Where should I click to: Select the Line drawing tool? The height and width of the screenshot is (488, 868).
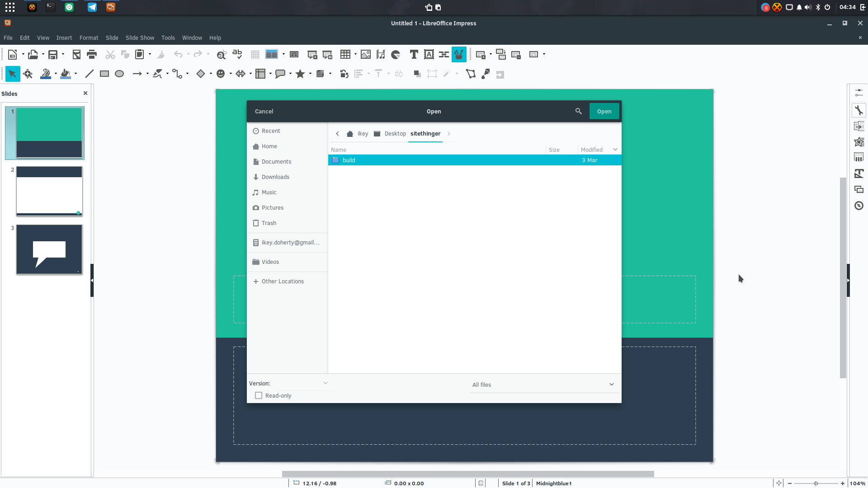(90, 74)
